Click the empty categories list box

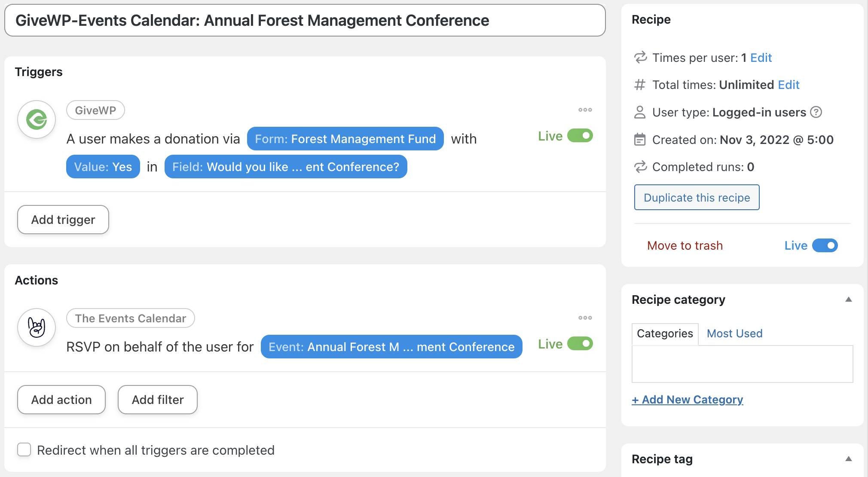(742, 364)
